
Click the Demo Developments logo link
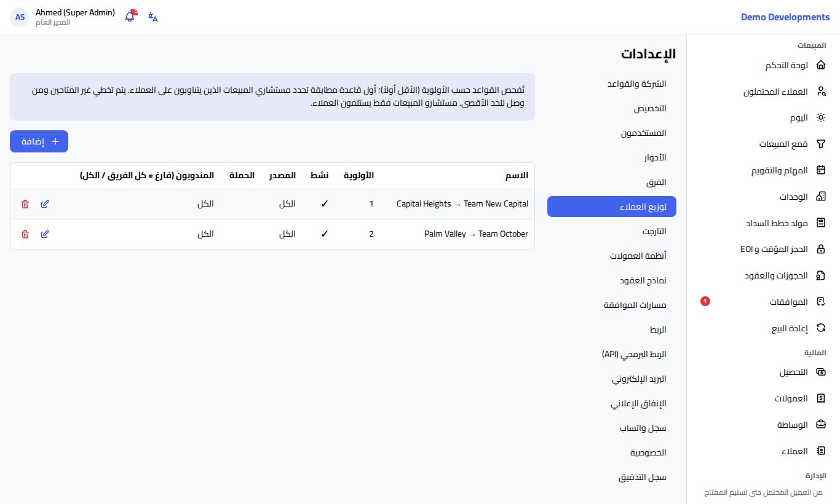[785, 17]
